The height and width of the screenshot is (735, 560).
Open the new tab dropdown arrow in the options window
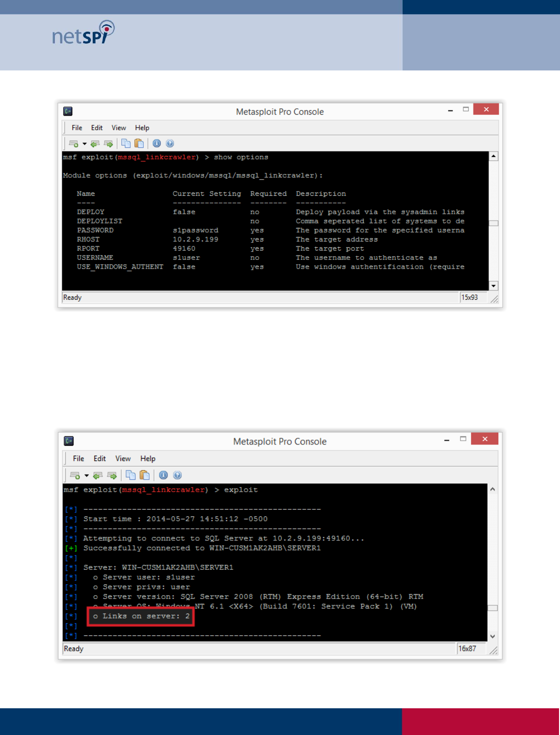85,144
